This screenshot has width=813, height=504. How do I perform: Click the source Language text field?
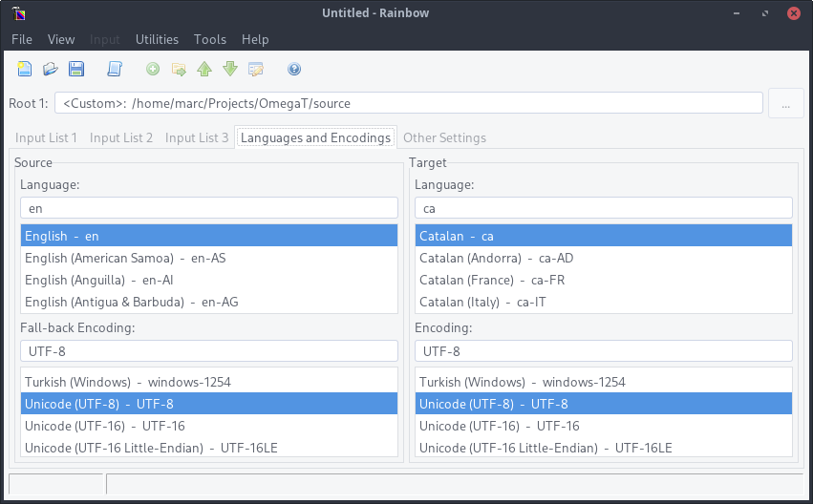[x=208, y=208]
